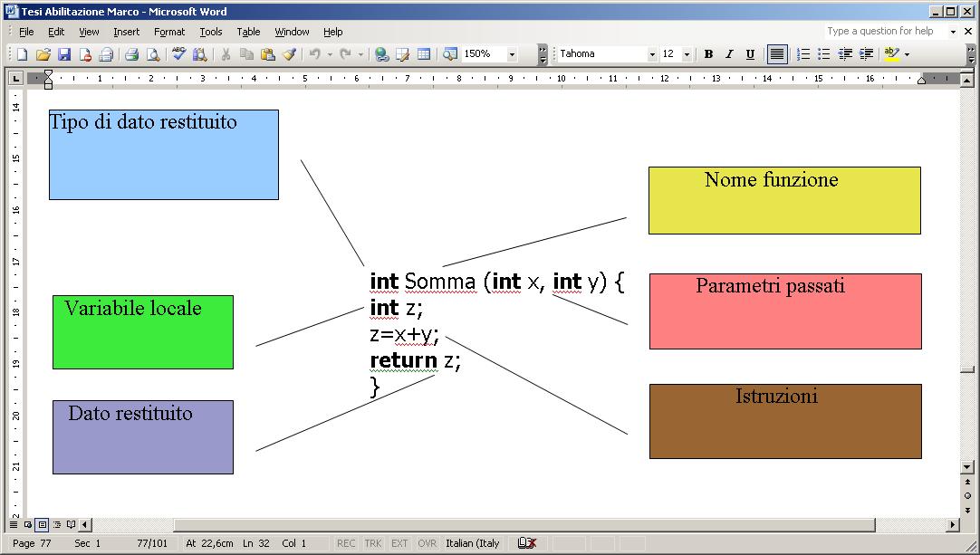Screen dimensions: 980x555
Task: Expand the Zoom 150% dropdown
Action: click(x=512, y=54)
